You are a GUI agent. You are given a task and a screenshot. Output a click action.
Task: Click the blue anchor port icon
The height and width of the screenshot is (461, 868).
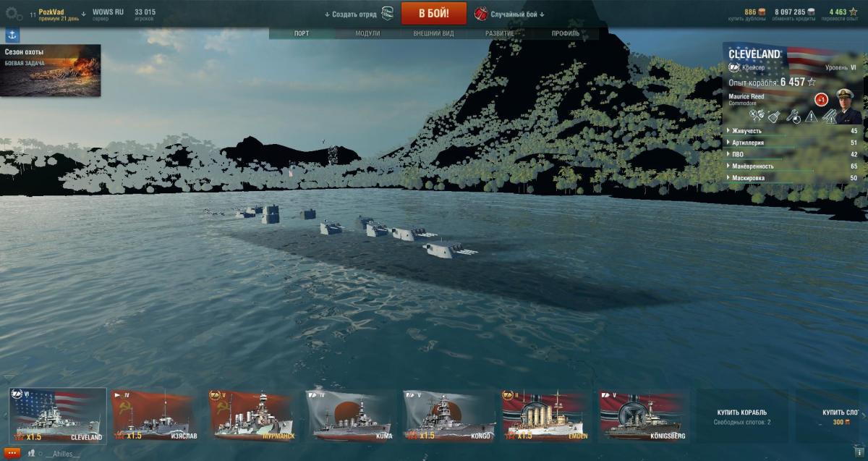point(12,35)
